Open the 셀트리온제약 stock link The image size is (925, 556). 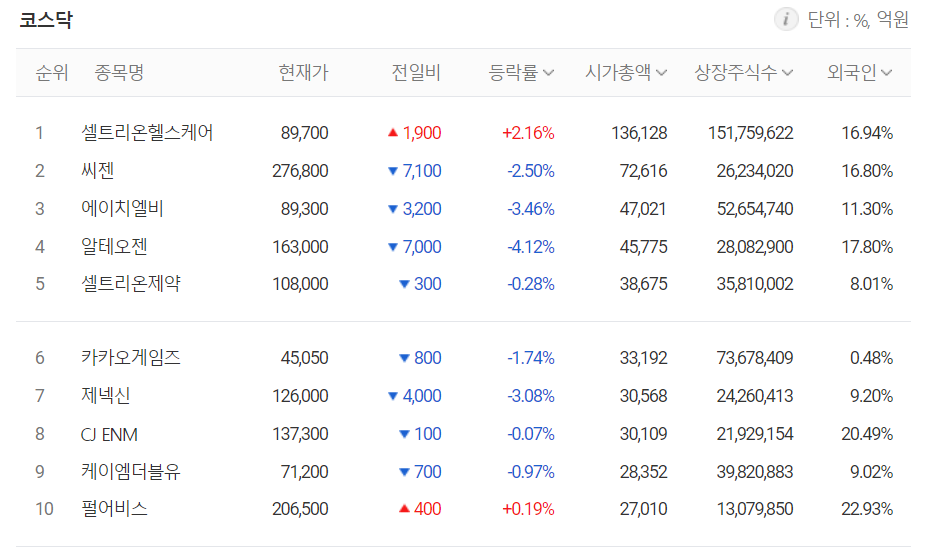pyautogui.click(x=131, y=284)
